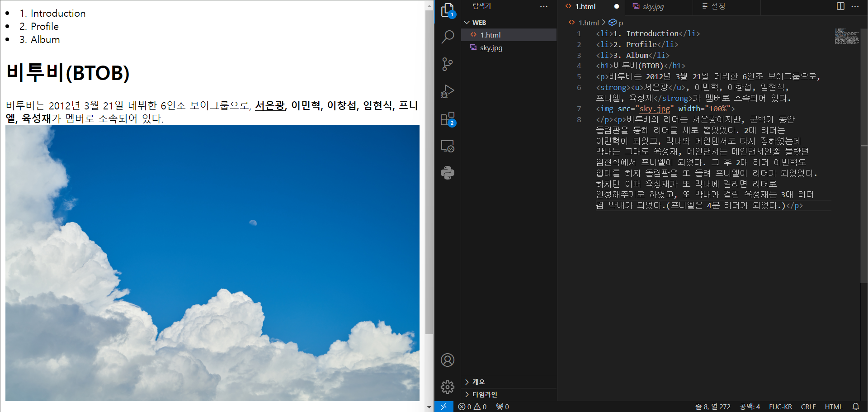Screen dimensions: 868x412
Task: Expand the 개요 outline section
Action: click(x=509, y=382)
